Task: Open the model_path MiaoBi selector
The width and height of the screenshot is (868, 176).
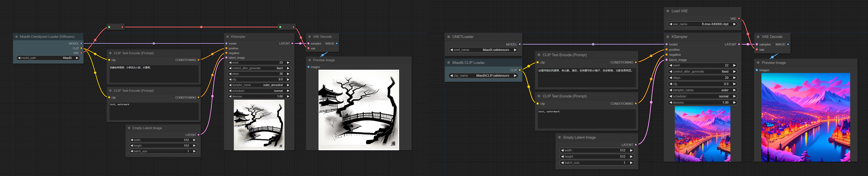Action: coord(48,58)
